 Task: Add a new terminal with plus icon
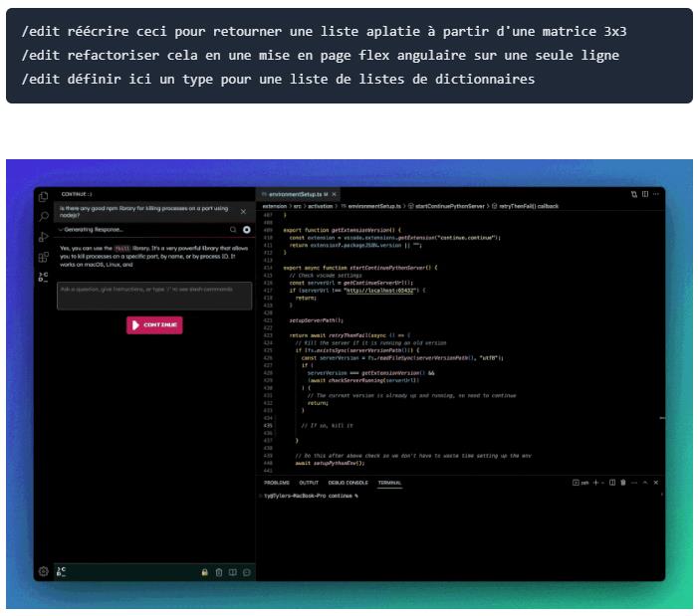[x=595, y=483]
